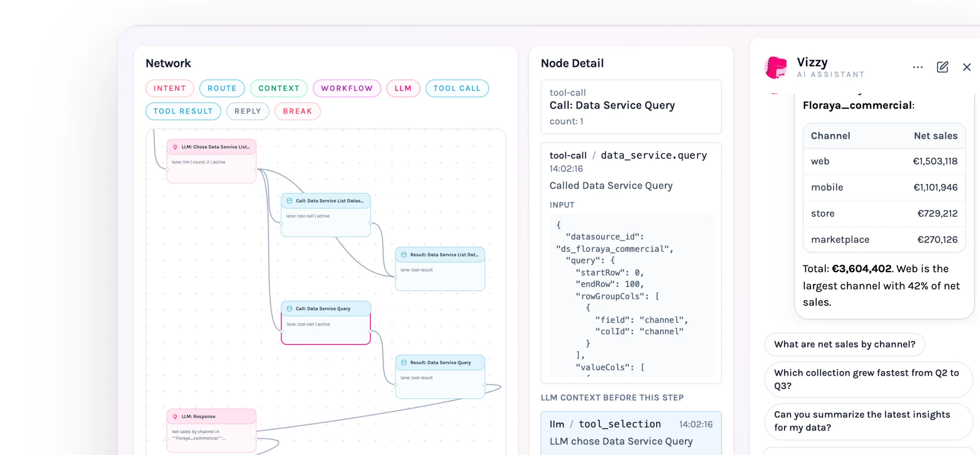Click the 'Net sales' column header
The height and width of the screenshot is (455, 980).
[935, 136]
